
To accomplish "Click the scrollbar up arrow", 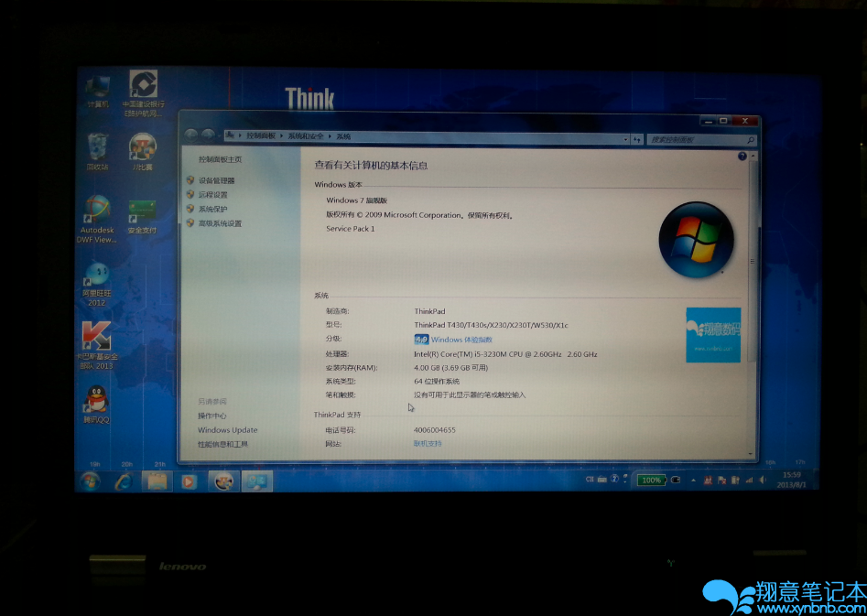I will point(752,157).
